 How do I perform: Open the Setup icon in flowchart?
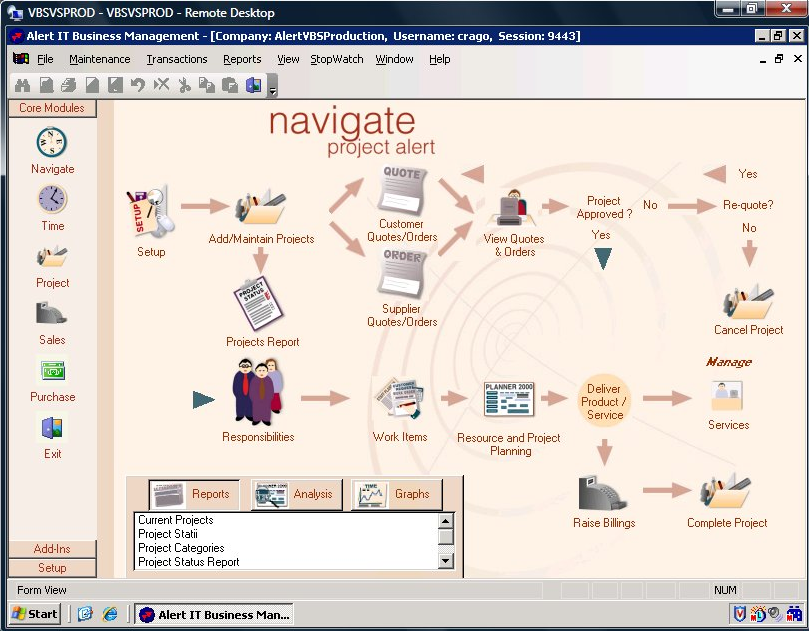[x=151, y=213]
